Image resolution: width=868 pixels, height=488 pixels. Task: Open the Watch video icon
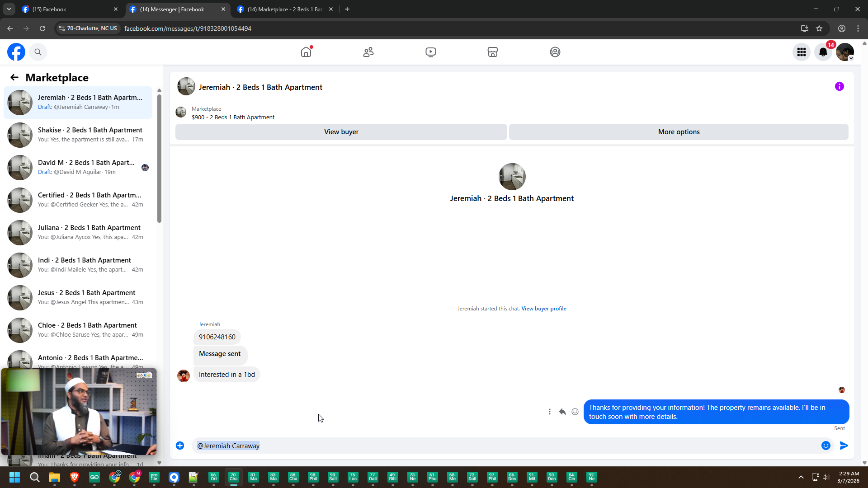431,52
